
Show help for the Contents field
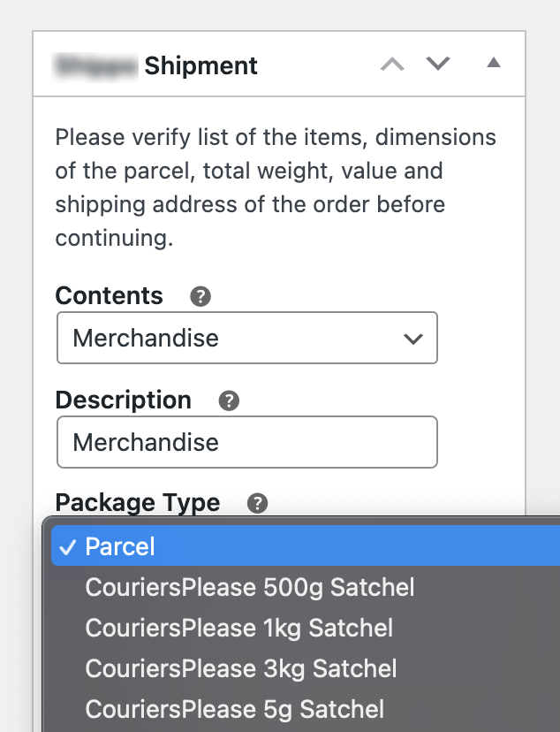[x=201, y=296]
